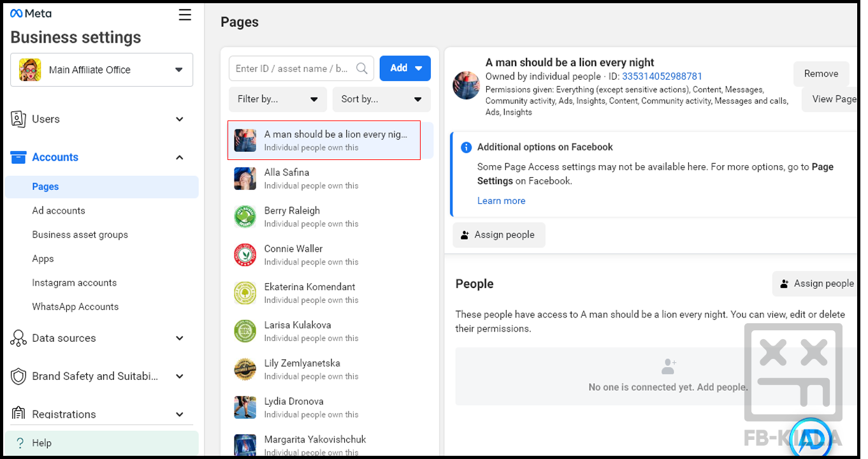Click the Users sidebar icon
This screenshot has width=868, height=459.
[x=18, y=119]
